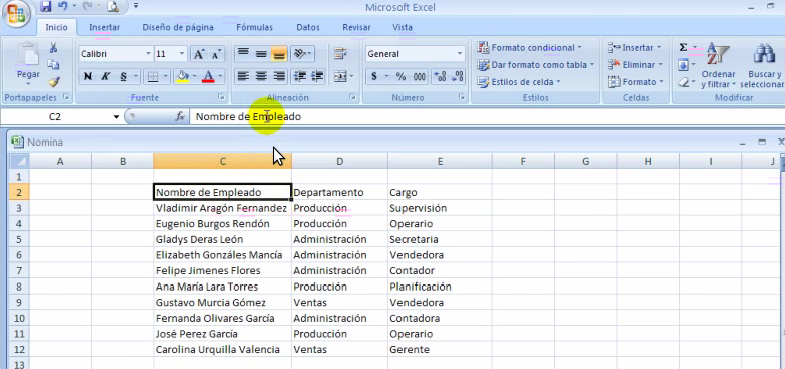Open Buscar y seleccionar binoculars
The height and width of the screenshot is (369, 785).
pos(764,66)
